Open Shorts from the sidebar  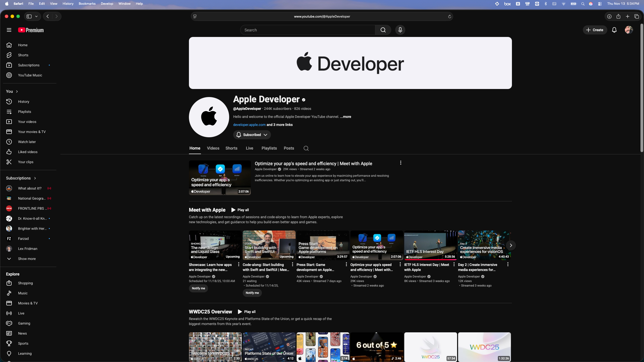click(x=23, y=55)
